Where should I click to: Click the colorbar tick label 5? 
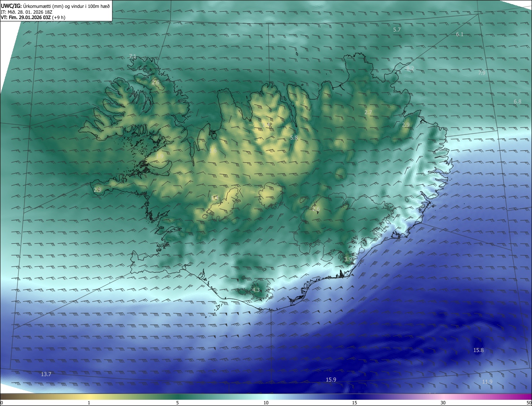click(177, 403)
